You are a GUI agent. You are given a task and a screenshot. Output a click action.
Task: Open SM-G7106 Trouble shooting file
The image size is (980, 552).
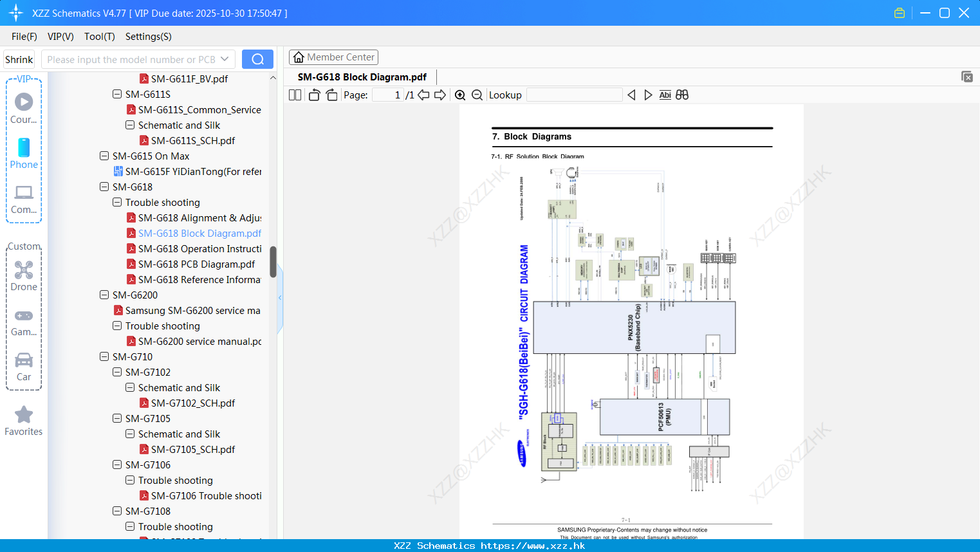(x=201, y=495)
